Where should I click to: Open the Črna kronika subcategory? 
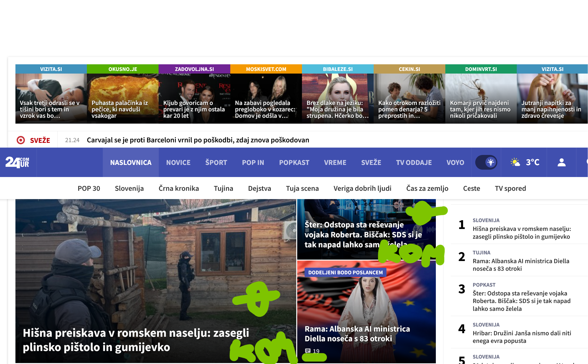tap(179, 188)
